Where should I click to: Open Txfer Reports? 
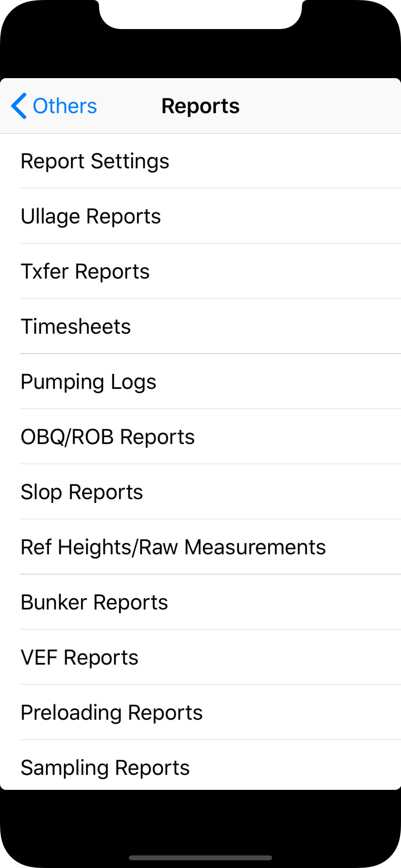click(85, 271)
